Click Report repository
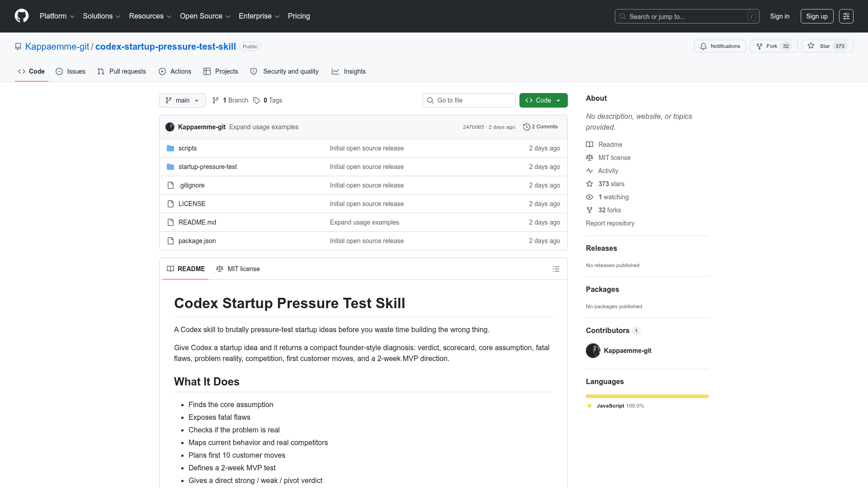 point(610,223)
